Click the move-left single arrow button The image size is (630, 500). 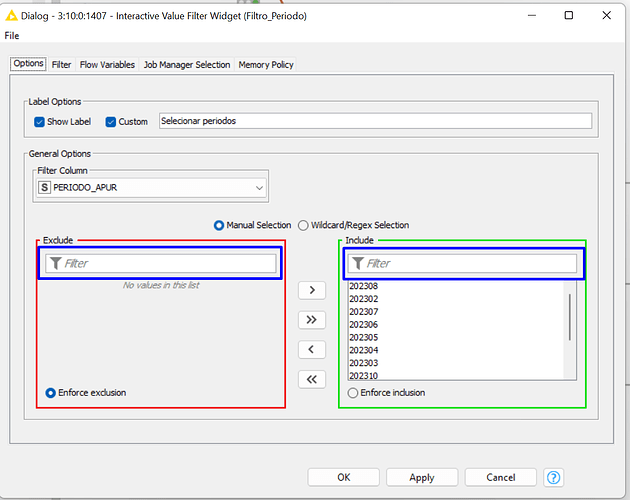pos(312,349)
